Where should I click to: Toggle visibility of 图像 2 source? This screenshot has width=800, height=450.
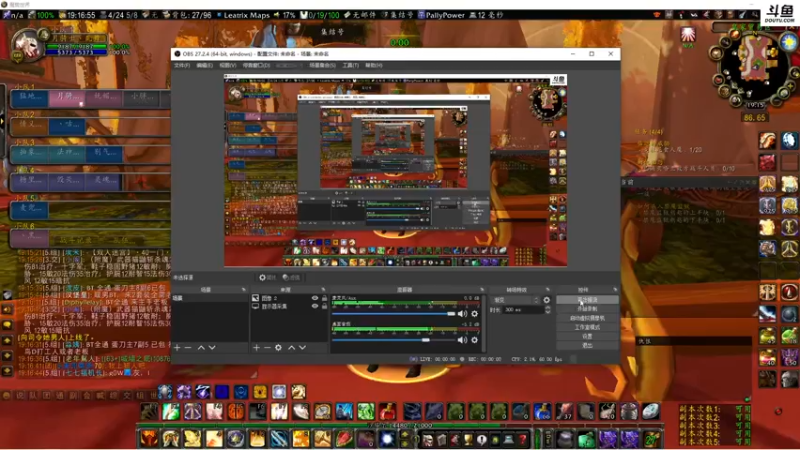point(315,298)
